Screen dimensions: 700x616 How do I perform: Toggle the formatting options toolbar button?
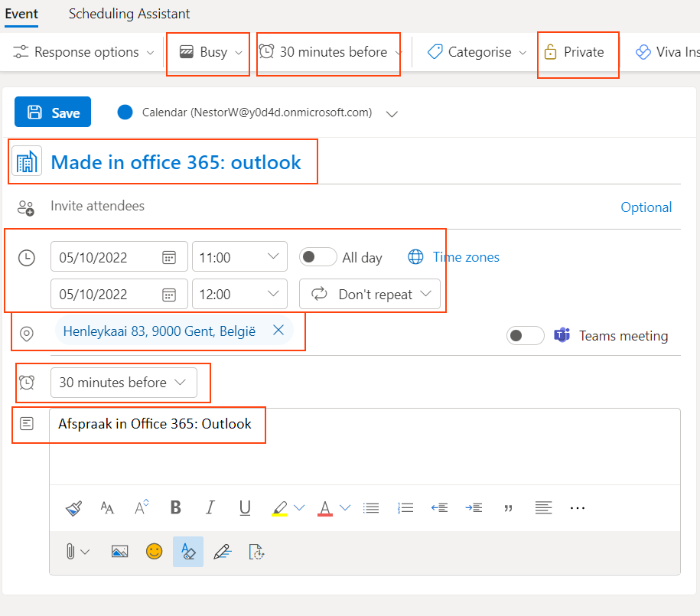188,552
